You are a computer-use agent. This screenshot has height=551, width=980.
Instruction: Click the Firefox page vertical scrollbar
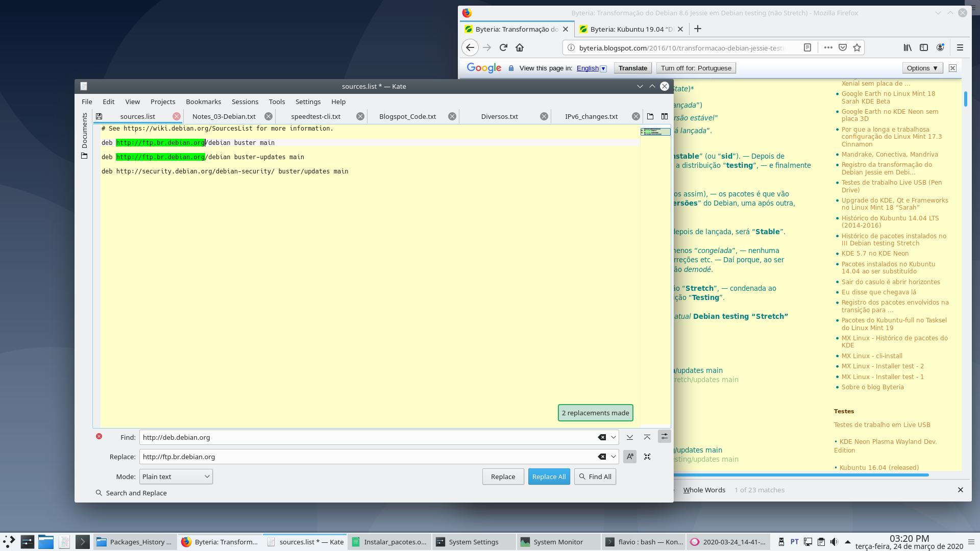pos(966,98)
